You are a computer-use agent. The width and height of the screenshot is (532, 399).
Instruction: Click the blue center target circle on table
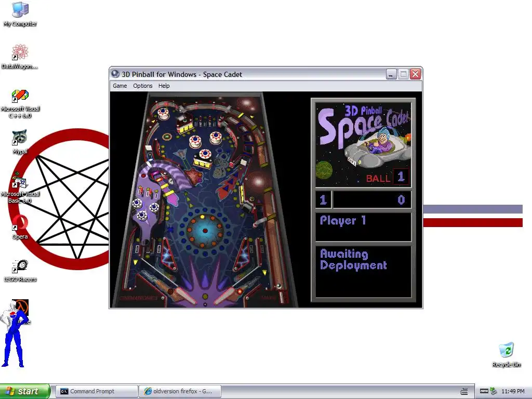(205, 231)
